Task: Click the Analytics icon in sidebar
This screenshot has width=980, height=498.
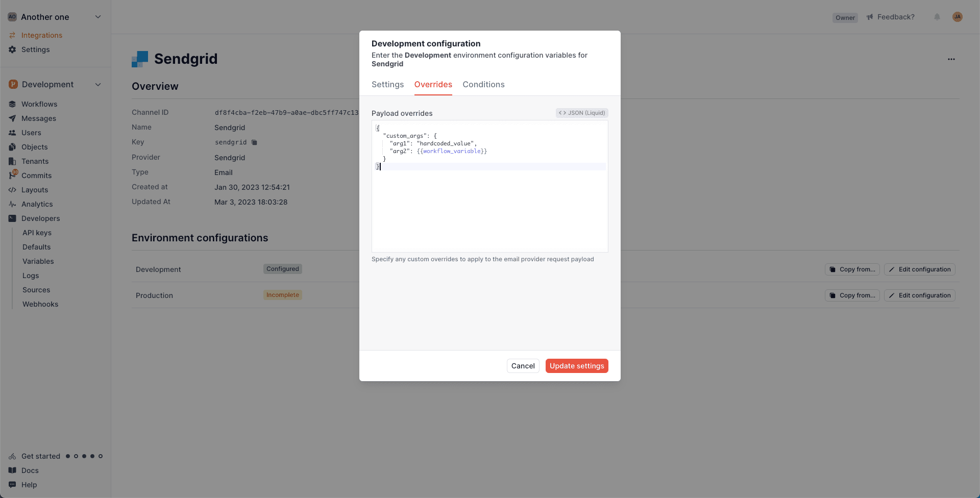Action: click(12, 204)
